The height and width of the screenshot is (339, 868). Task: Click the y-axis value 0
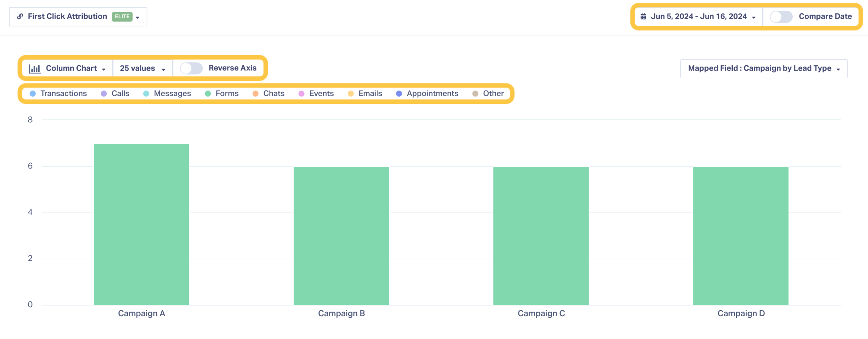coord(30,304)
